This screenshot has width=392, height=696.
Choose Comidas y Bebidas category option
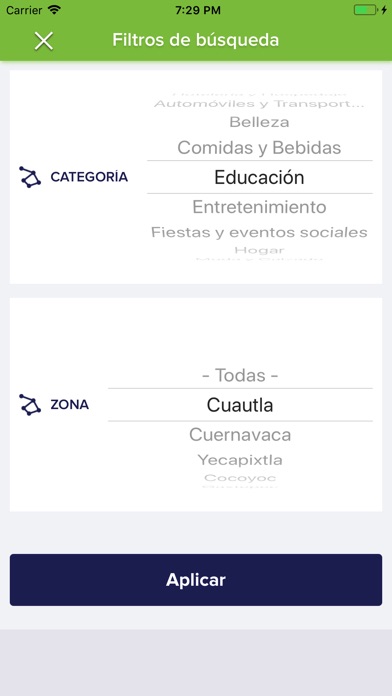[x=259, y=147]
